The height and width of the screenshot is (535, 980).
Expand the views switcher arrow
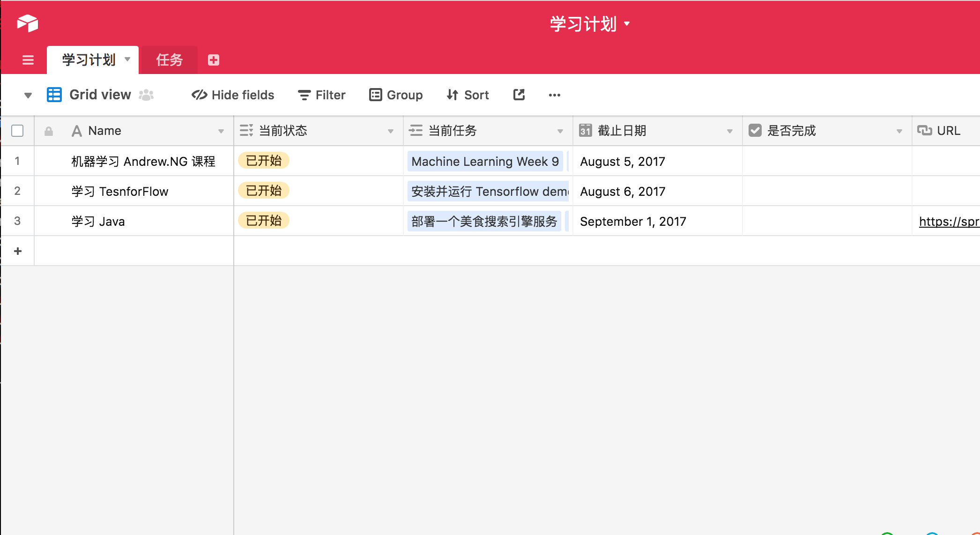point(28,96)
